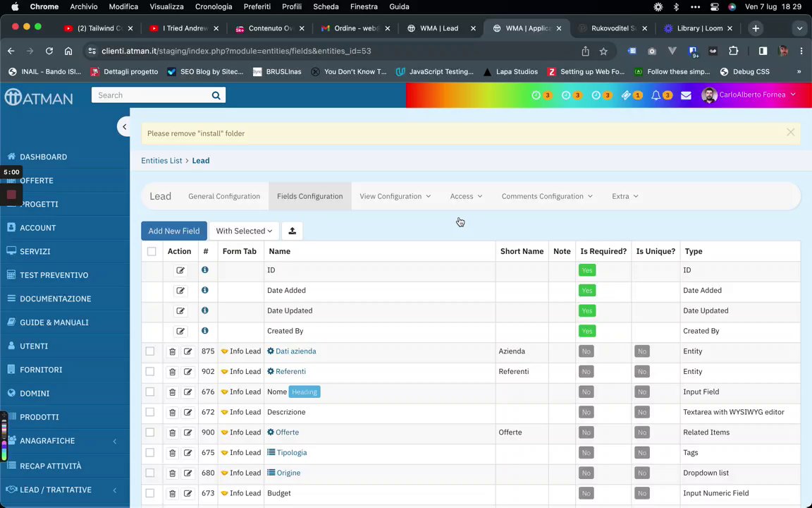This screenshot has width=812, height=508.
Task: Click the upload icon next to With Selected
Action: point(292,231)
